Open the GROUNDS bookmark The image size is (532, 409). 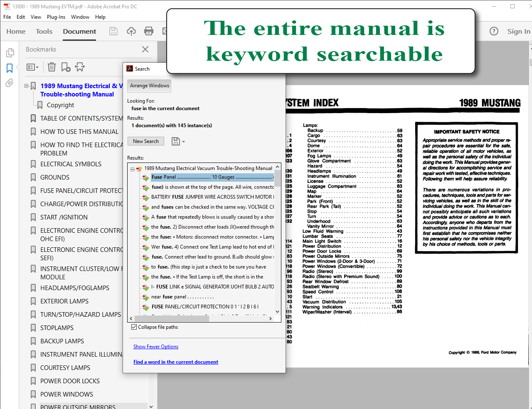[x=55, y=177]
